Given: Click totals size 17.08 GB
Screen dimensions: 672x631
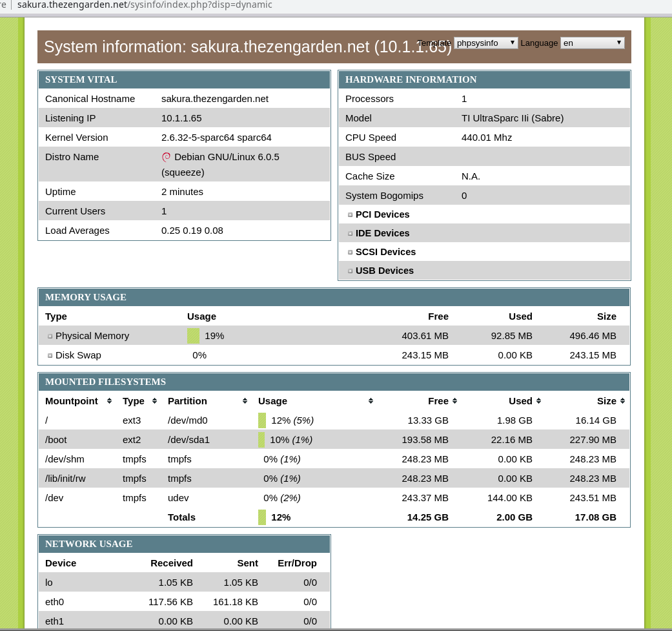Looking at the screenshot, I should (595, 517).
